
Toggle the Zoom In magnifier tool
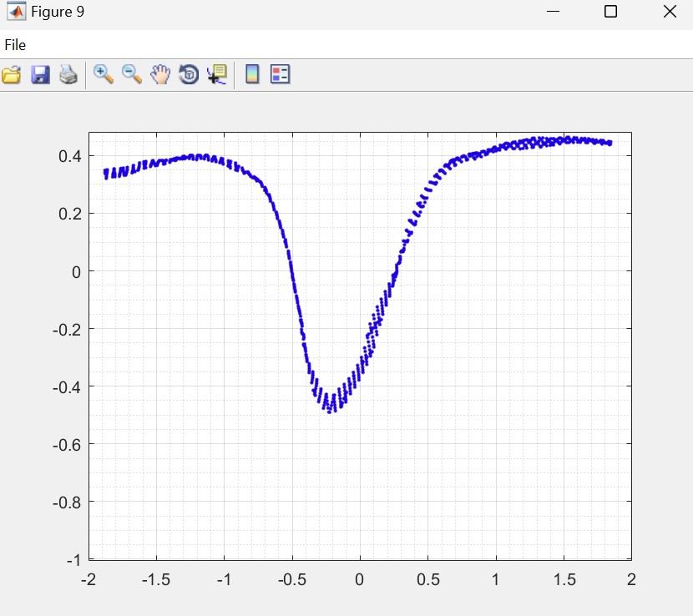[104, 74]
